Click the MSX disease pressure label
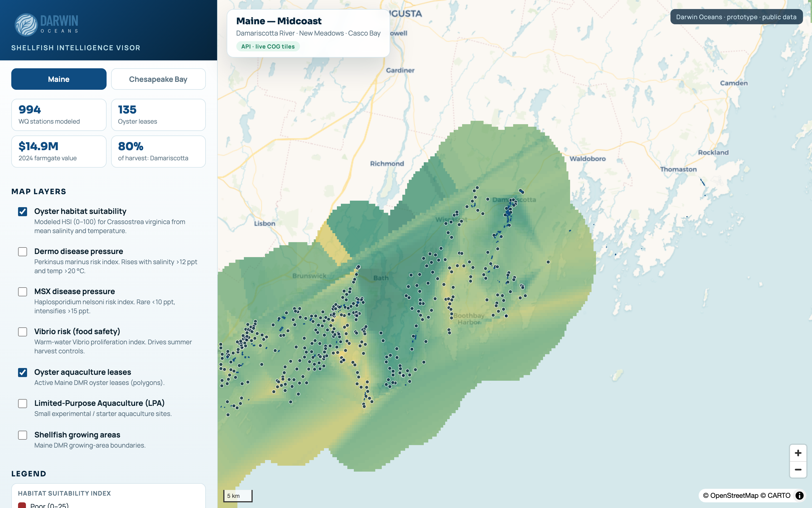The image size is (812, 508). point(74,291)
